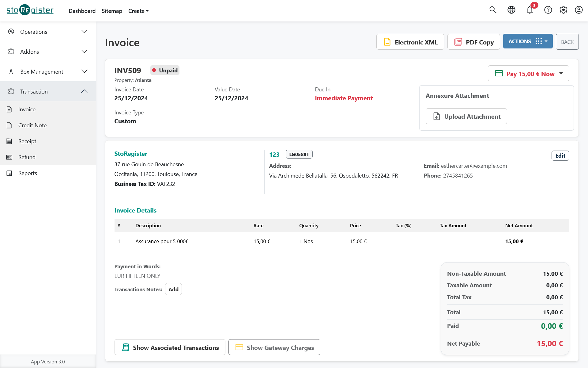The height and width of the screenshot is (368, 588).
Task: Click the Upload Attachment button
Action: (466, 116)
